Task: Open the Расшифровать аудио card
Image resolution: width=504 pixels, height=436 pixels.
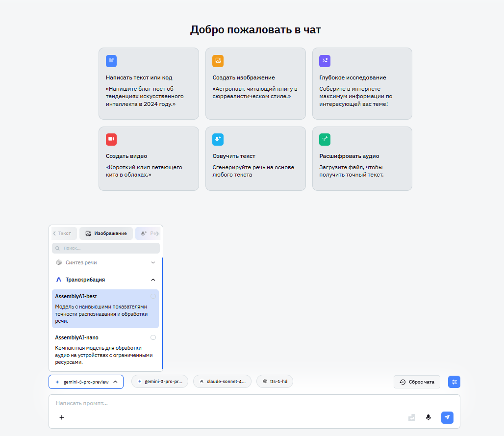Action: (x=362, y=158)
